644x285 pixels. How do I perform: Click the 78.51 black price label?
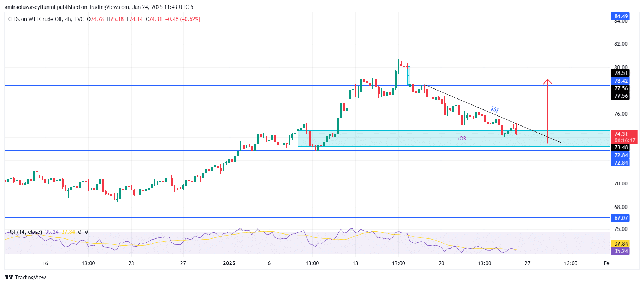(621, 73)
